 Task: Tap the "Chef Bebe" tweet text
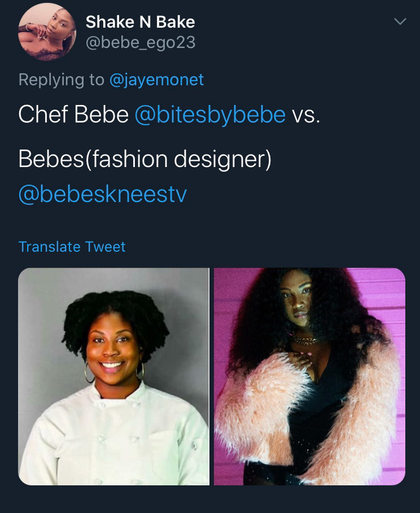pos(73,115)
